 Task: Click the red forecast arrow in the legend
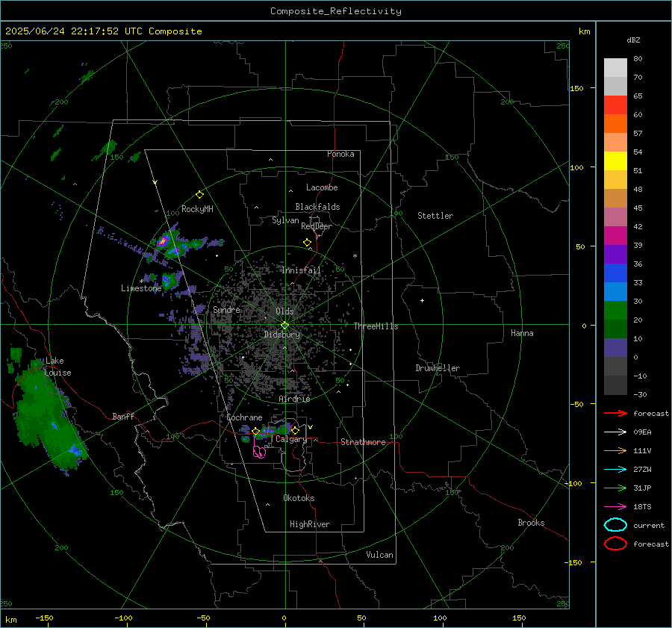click(x=615, y=413)
